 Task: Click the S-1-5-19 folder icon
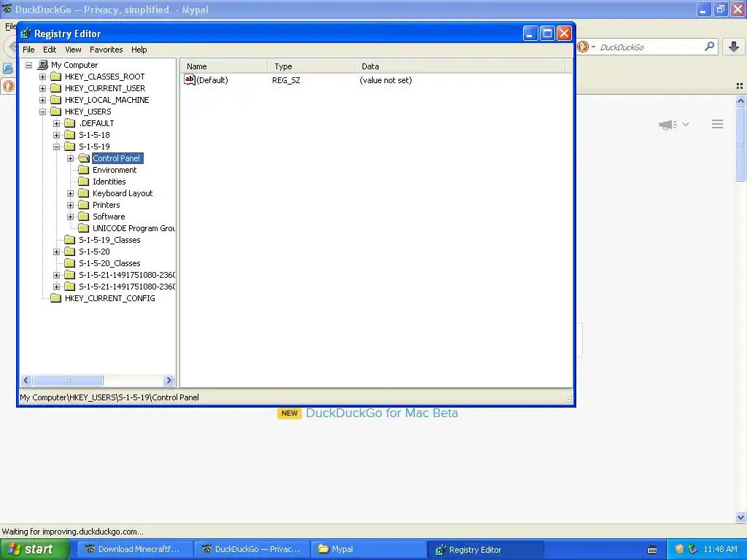(x=70, y=146)
